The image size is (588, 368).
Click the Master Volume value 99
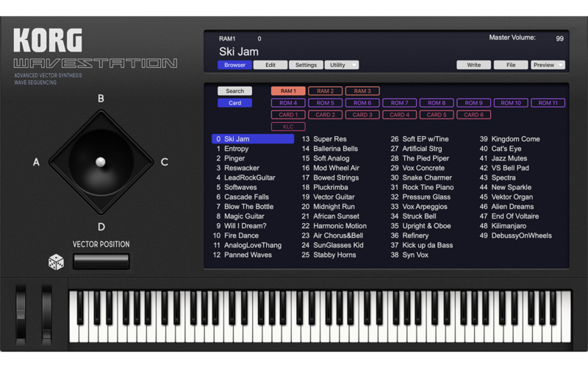(559, 38)
